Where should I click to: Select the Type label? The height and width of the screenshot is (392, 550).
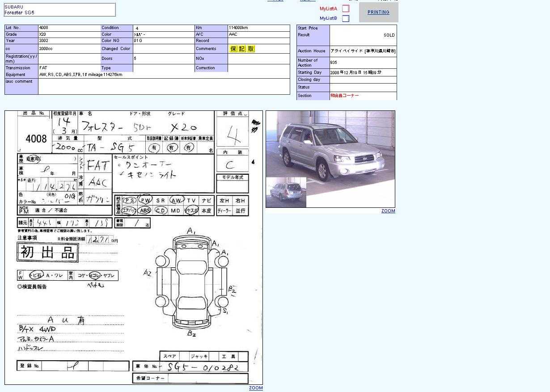pos(106,68)
